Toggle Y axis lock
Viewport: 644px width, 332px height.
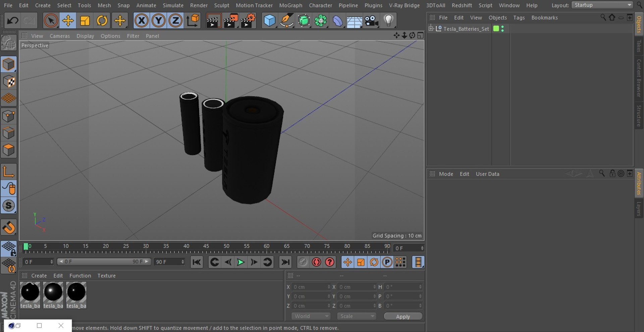tap(158, 21)
